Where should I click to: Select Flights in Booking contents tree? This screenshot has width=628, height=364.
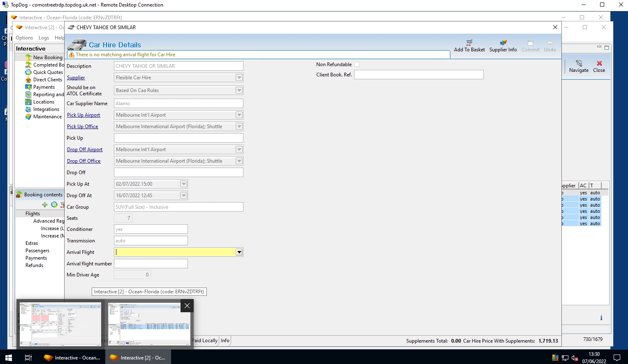coord(32,214)
